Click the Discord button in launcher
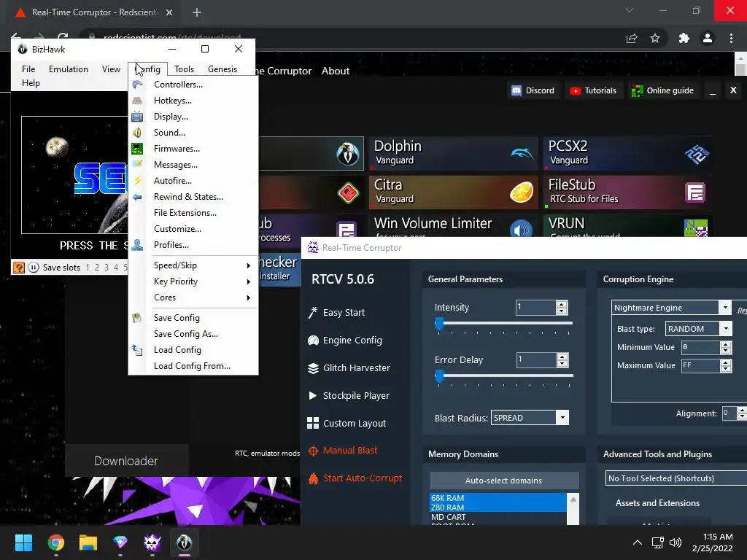The height and width of the screenshot is (560, 747). pos(533,90)
